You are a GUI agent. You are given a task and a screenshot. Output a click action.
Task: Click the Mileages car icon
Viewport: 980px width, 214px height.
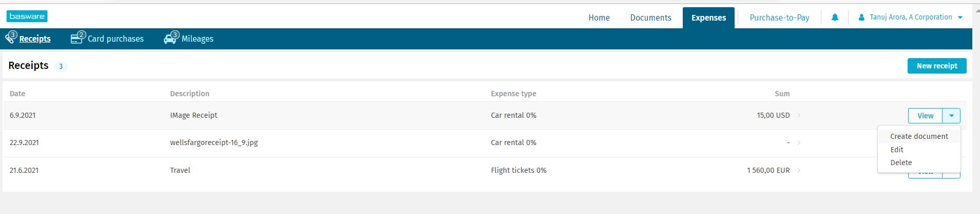pos(170,38)
